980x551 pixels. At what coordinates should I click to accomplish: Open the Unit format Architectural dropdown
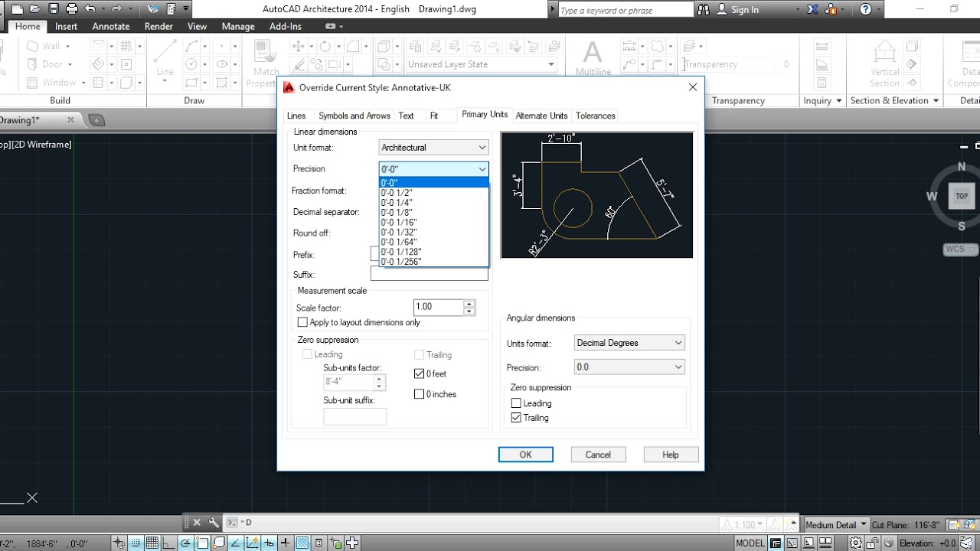(x=433, y=147)
